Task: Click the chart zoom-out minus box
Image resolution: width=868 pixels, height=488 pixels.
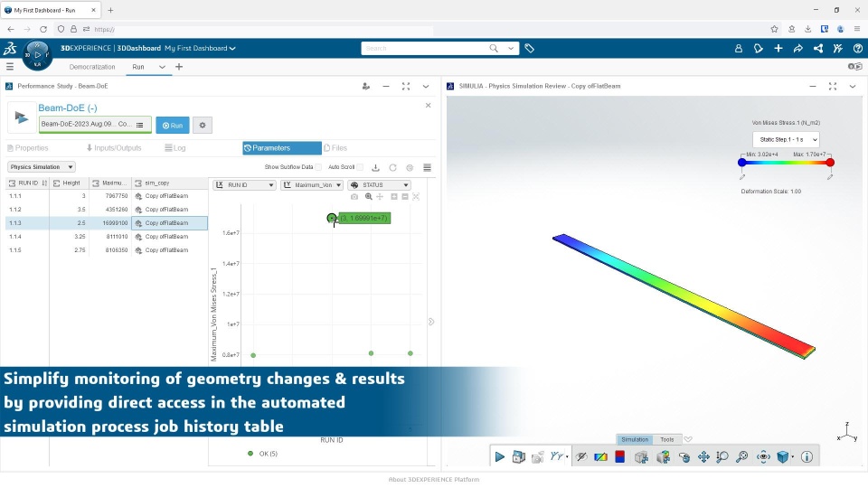Action: click(405, 196)
